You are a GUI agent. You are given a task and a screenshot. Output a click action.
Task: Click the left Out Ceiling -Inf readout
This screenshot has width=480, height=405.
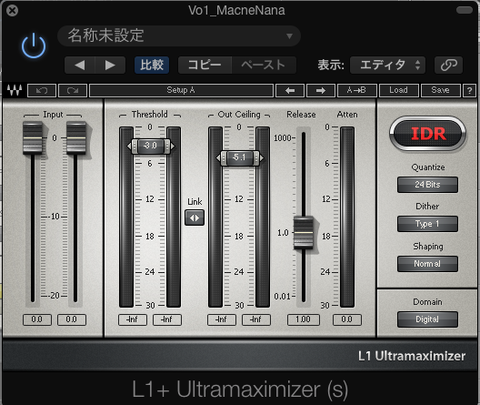point(221,320)
